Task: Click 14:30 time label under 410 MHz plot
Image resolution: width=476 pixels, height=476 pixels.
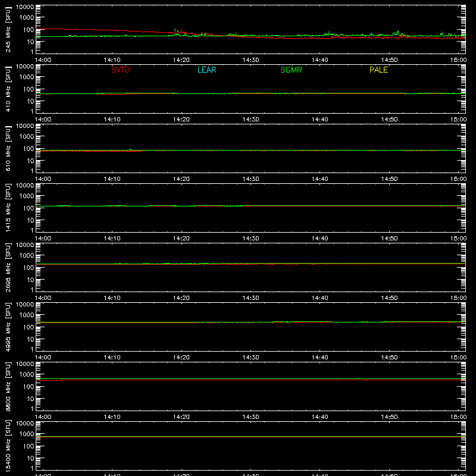Action: click(x=250, y=120)
